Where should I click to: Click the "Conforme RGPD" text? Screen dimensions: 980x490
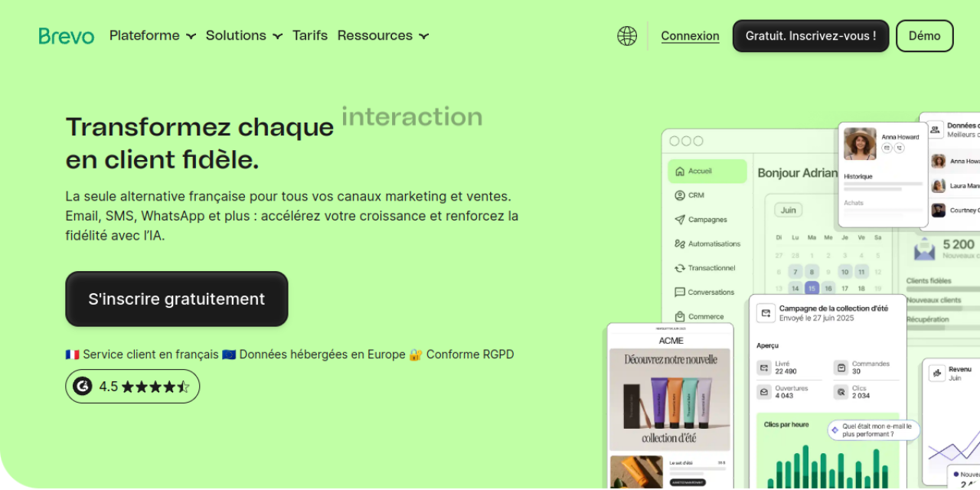point(470,354)
